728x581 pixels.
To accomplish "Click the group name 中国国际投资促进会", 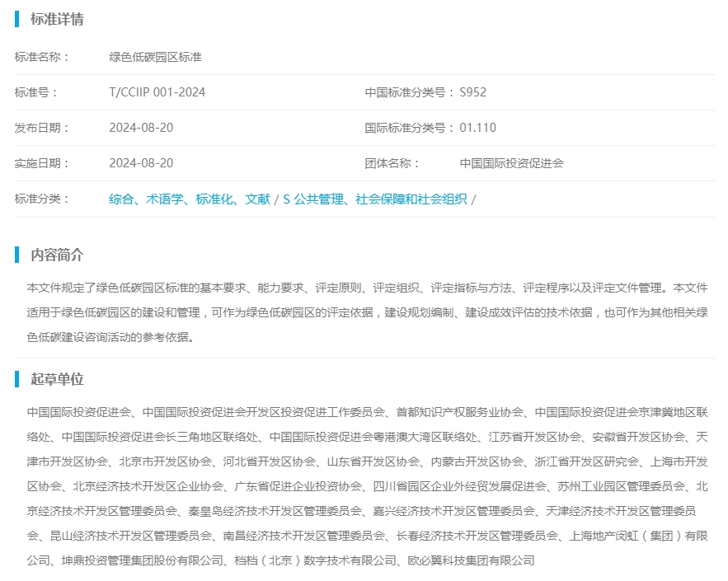I will pyautogui.click(x=511, y=163).
